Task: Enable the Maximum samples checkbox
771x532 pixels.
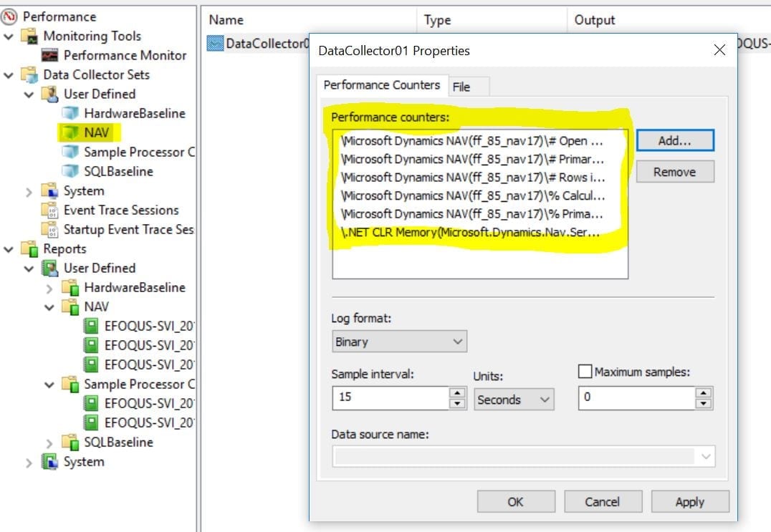Action: (585, 372)
